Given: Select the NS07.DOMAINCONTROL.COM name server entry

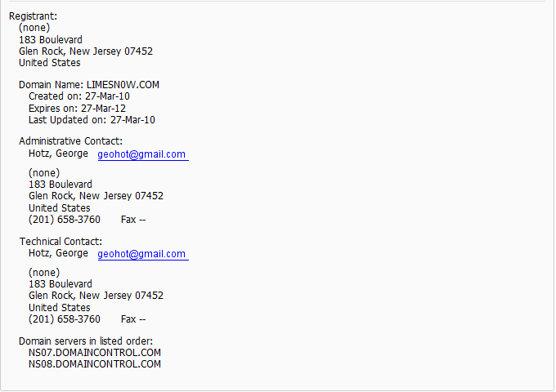Looking at the screenshot, I should point(95,353).
